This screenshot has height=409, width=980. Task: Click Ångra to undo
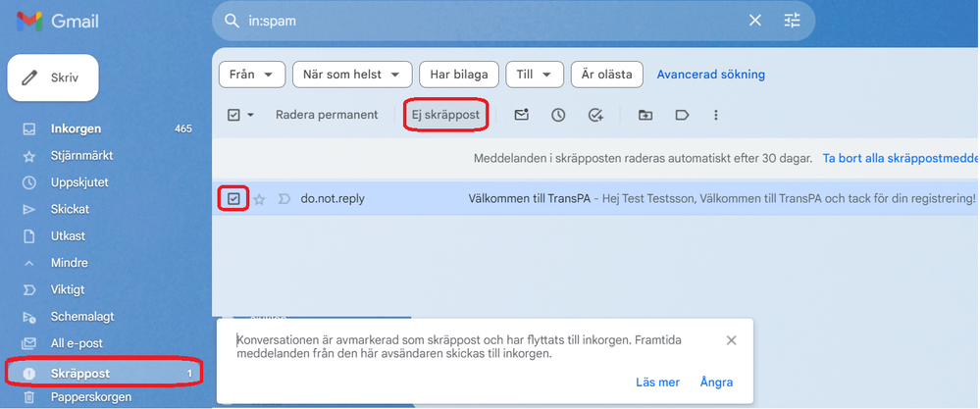(716, 383)
